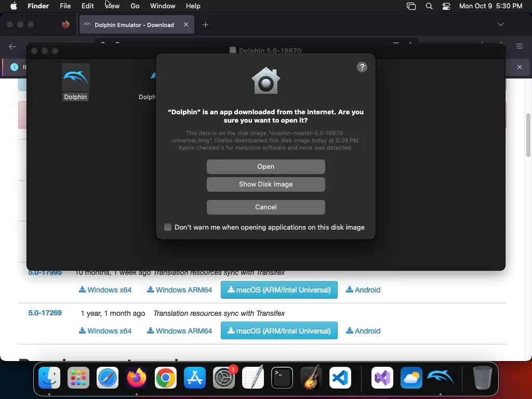Open System Settings from the Dock
Viewport: 532px width, 399px height.
pyautogui.click(x=224, y=378)
